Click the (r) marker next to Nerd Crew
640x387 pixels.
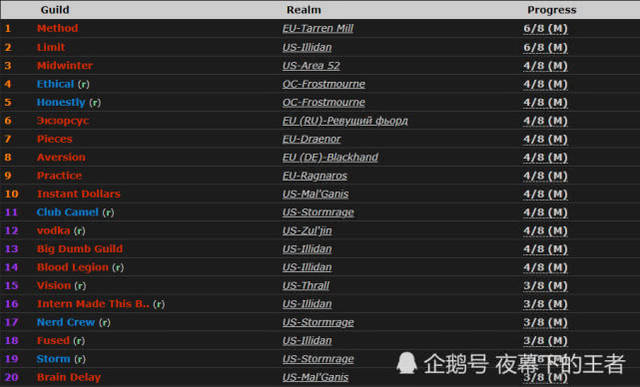[x=105, y=322]
